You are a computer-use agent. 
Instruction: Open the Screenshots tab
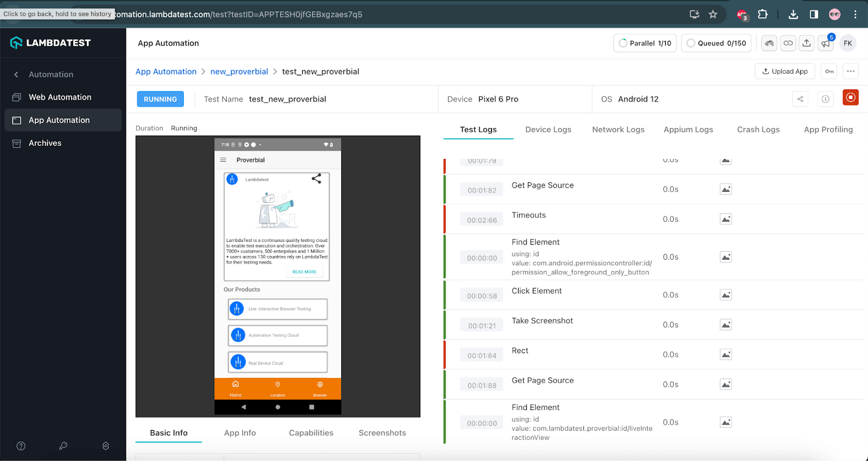coord(382,433)
